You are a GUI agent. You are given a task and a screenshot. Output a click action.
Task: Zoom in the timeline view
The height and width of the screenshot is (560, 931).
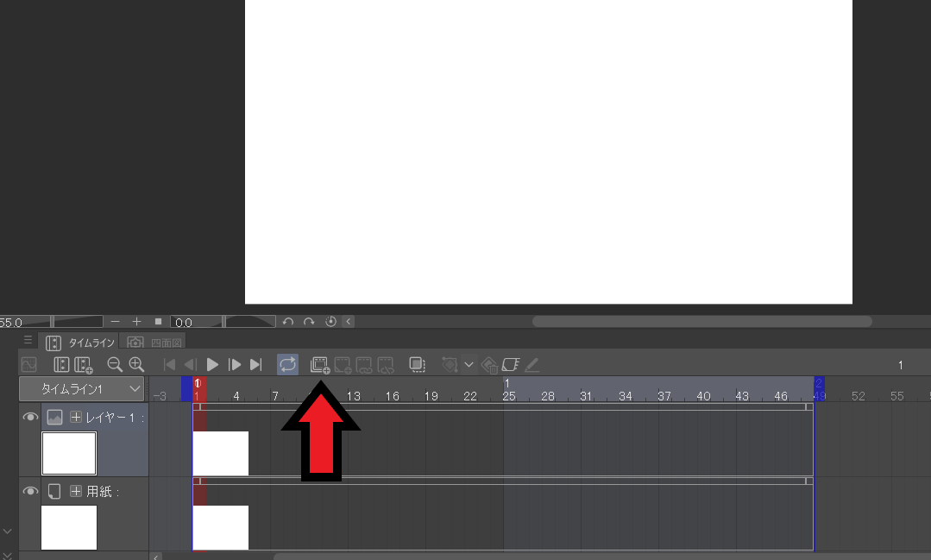click(136, 365)
